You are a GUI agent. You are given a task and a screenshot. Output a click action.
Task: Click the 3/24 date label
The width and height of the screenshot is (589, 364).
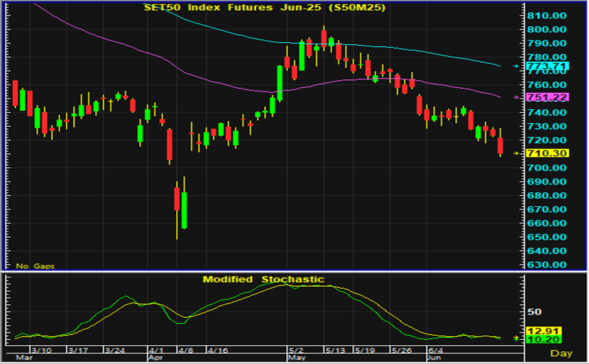click(x=115, y=351)
